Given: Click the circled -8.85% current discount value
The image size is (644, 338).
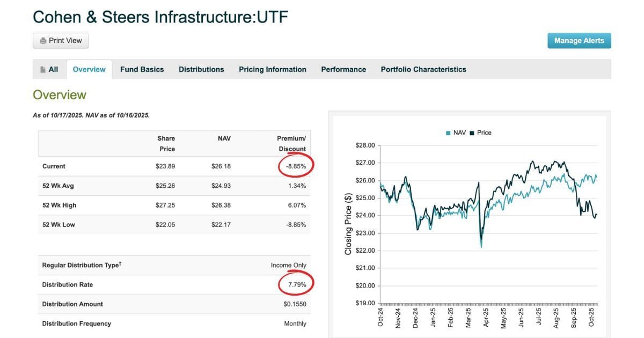Looking at the screenshot, I should [296, 166].
